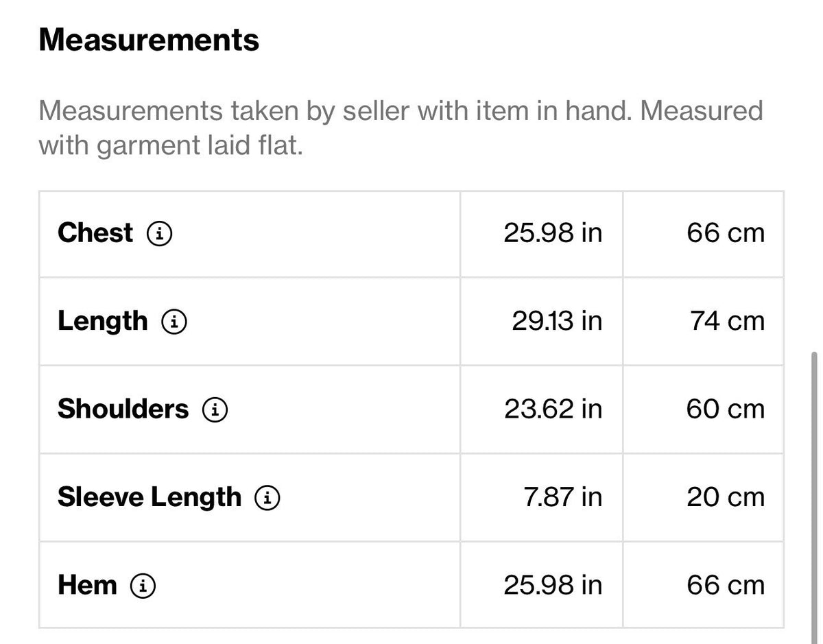This screenshot has width=823, height=644.
Task: Click the 25.98 in Chest value
Action: 553,233
